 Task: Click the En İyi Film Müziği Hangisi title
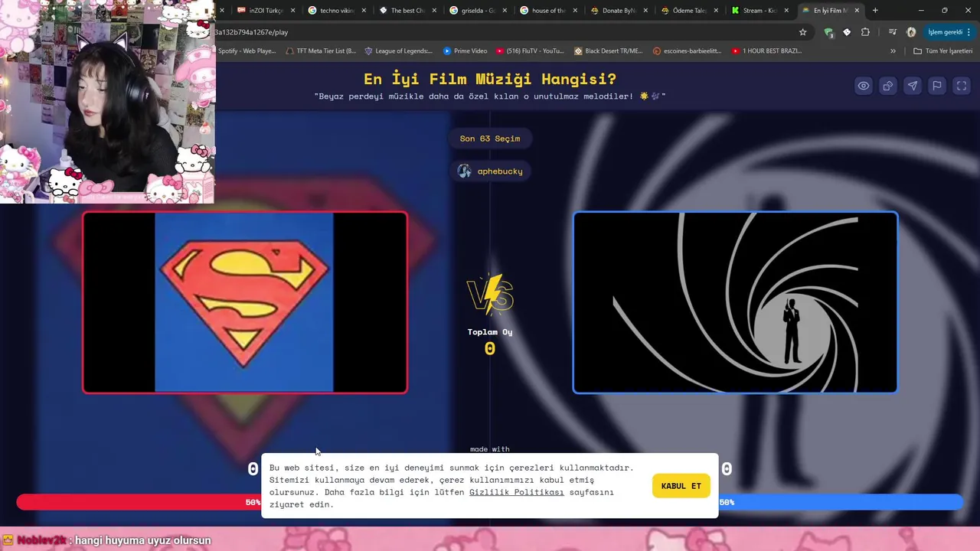[490, 79]
